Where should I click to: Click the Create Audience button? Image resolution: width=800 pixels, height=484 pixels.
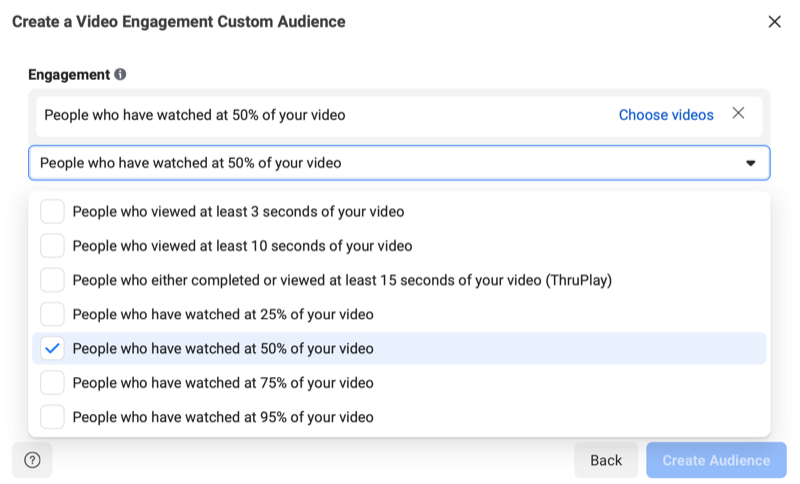[716, 460]
